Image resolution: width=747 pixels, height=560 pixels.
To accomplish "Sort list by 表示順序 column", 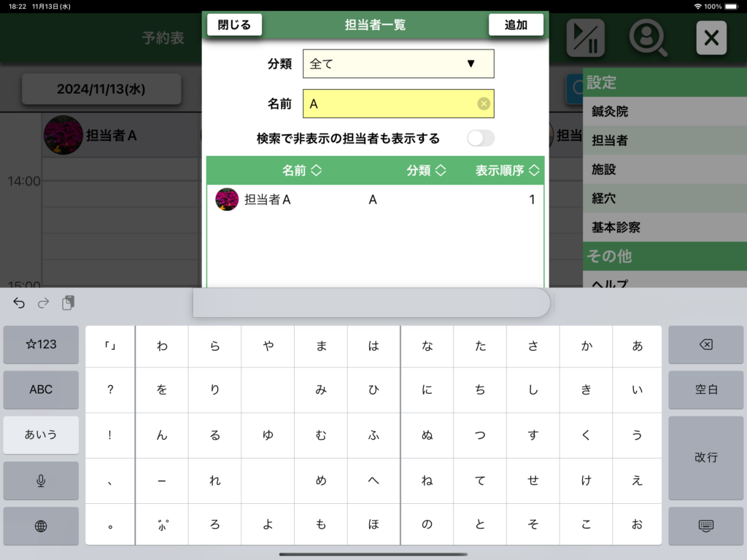I will [507, 171].
